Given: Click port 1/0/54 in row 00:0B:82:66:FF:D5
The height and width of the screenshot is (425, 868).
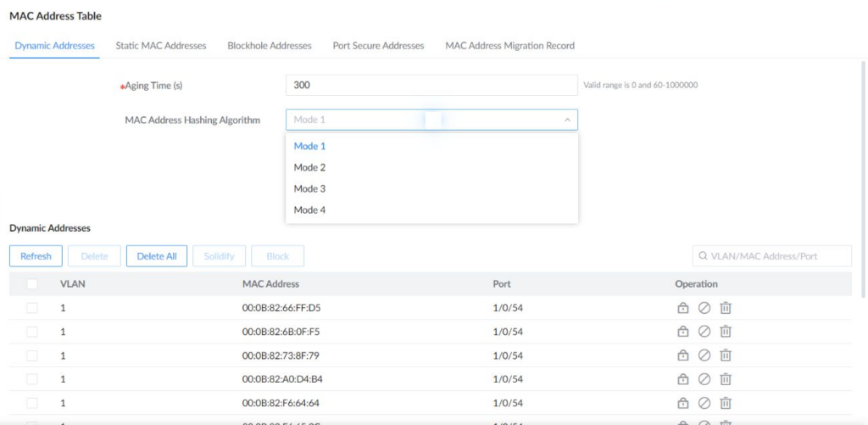Looking at the screenshot, I should pyautogui.click(x=508, y=308).
